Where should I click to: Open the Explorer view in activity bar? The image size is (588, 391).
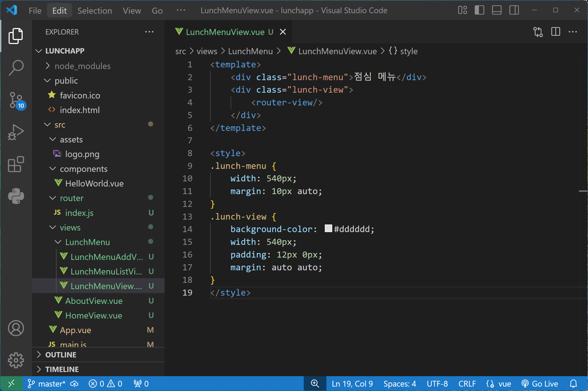[16, 36]
